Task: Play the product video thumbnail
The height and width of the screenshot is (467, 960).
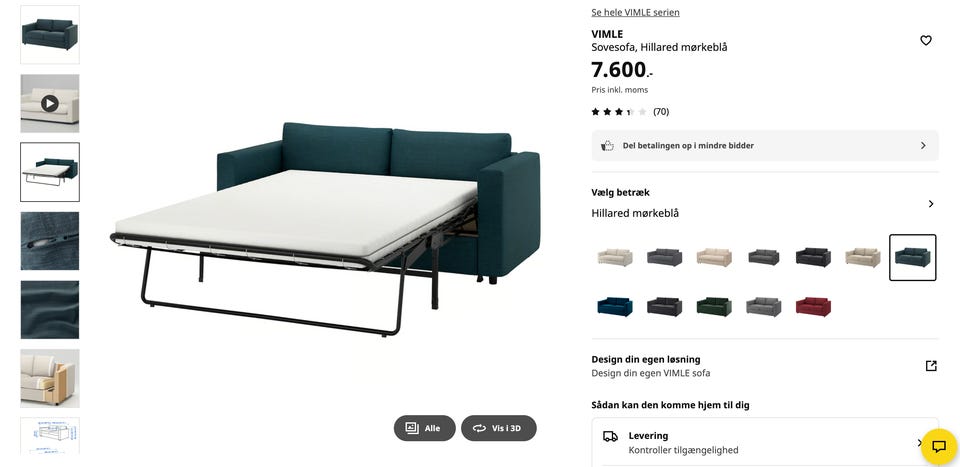Action: pos(50,103)
